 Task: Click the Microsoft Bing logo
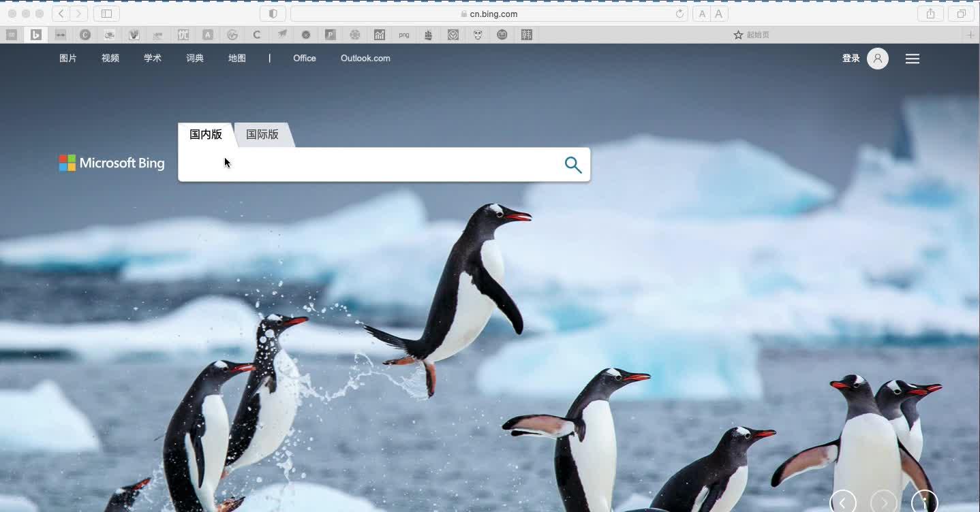pyautogui.click(x=112, y=163)
